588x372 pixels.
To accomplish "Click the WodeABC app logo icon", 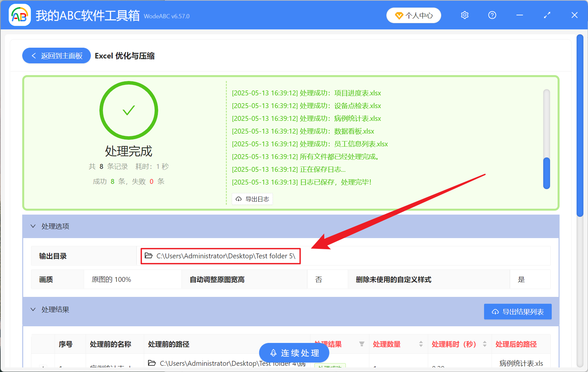I will click(x=19, y=15).
